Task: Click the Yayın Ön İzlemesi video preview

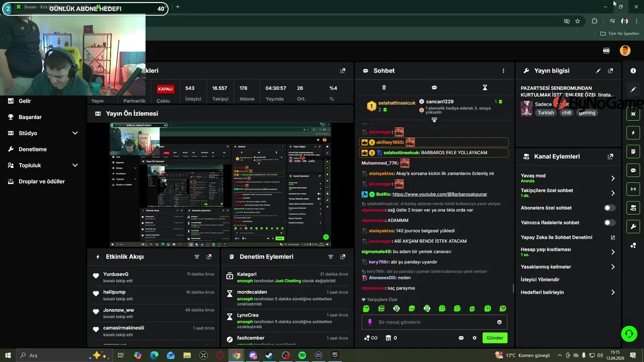Action: 220,185
